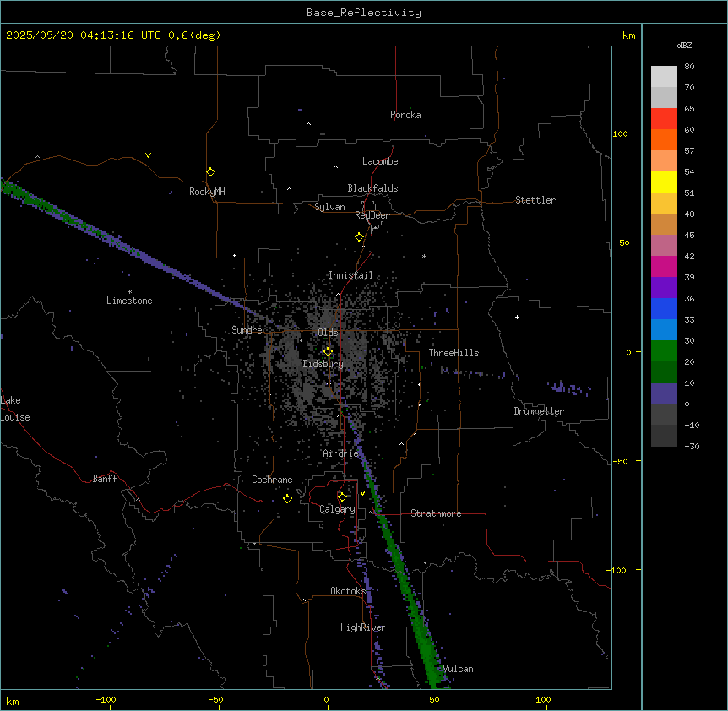
Task: Select the Stettler city label
Action: coord(535,200)
